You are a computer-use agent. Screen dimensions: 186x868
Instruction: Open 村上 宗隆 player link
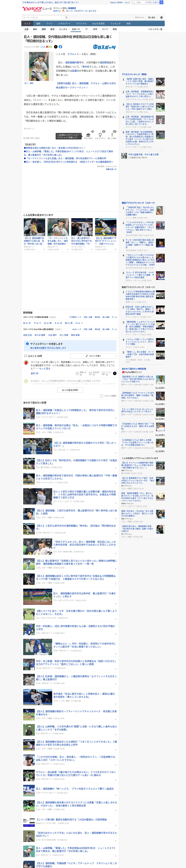pos(64,335)
